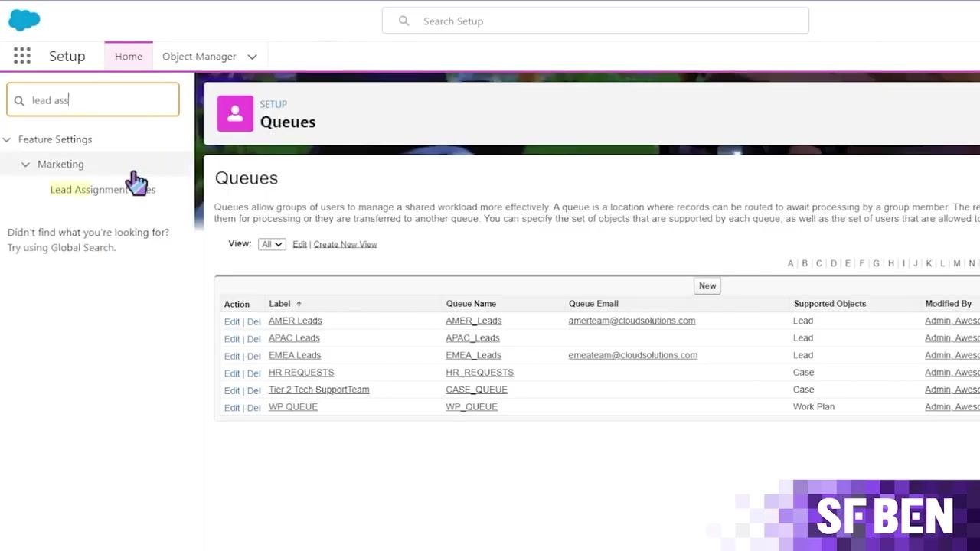Filter queues by letter G
The image size is (980, 551).
[876, 263]
